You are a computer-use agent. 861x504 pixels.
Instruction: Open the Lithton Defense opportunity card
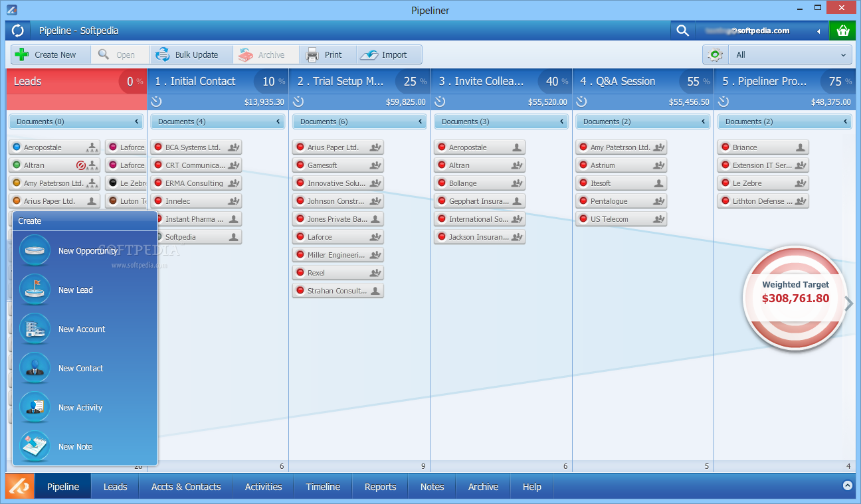763,201
